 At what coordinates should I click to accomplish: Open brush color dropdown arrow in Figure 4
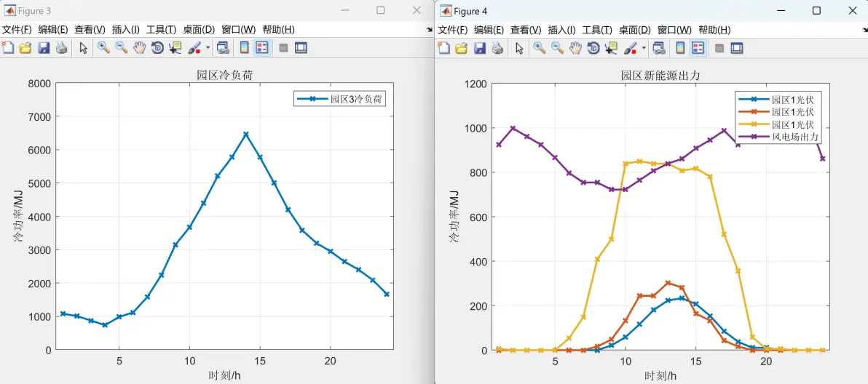(x=644, y=48)
